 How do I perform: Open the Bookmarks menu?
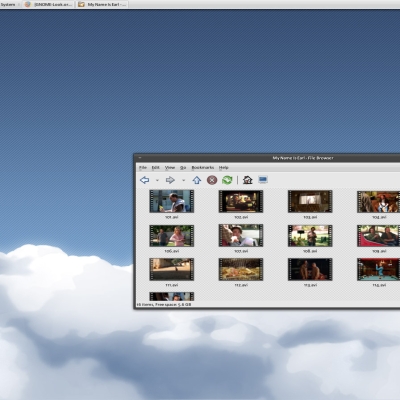(203, 167)
